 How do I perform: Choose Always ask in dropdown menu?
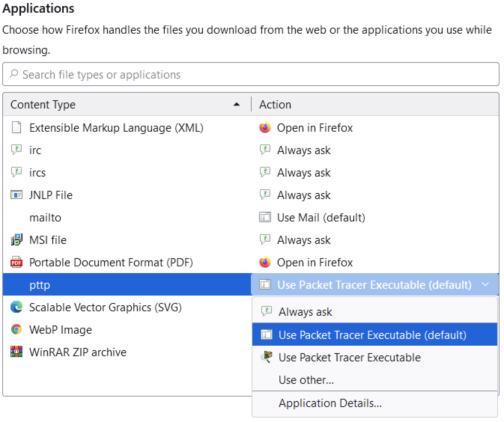(x=375, y=312)
